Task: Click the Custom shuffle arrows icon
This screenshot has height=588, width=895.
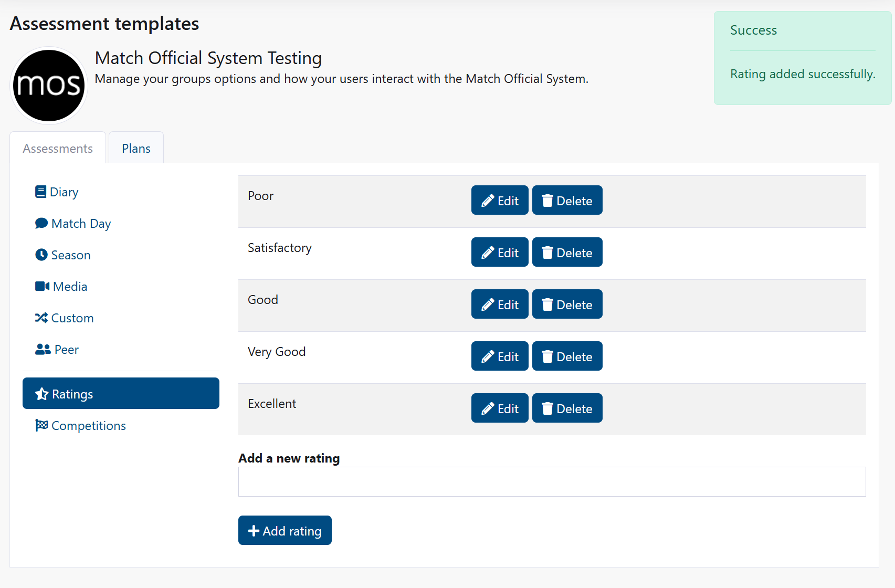Action: tap(41, 317)
